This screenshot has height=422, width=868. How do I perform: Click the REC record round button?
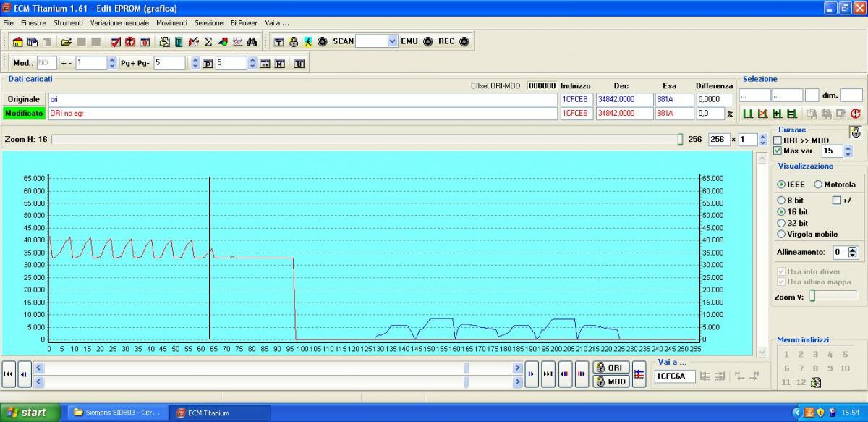pos(464,41)
